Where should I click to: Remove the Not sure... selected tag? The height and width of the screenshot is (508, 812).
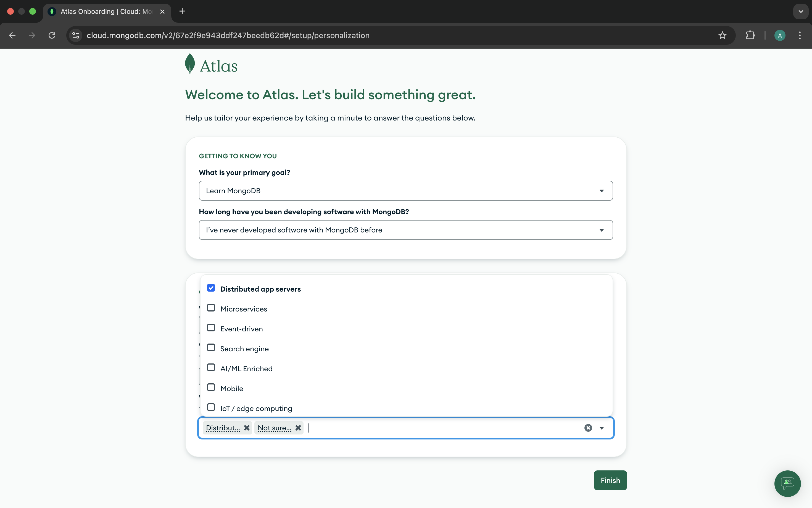298,428
